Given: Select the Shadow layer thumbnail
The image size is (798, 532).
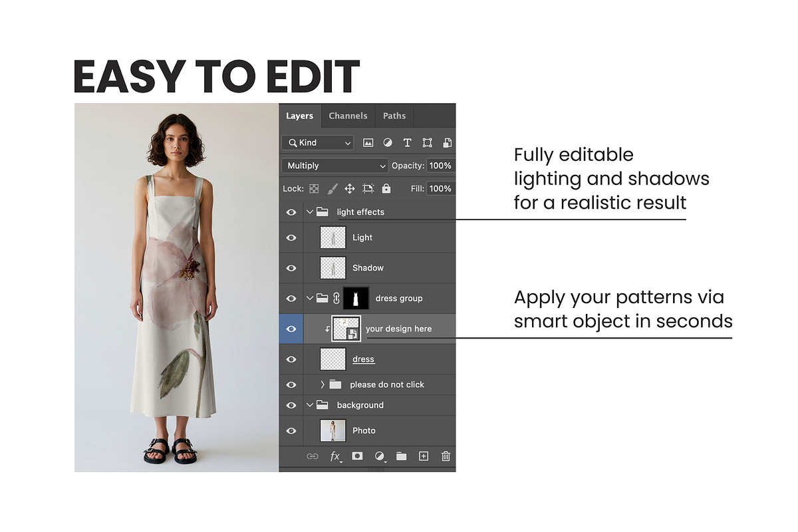Looking at the screenshot, I should coord(333,268).
